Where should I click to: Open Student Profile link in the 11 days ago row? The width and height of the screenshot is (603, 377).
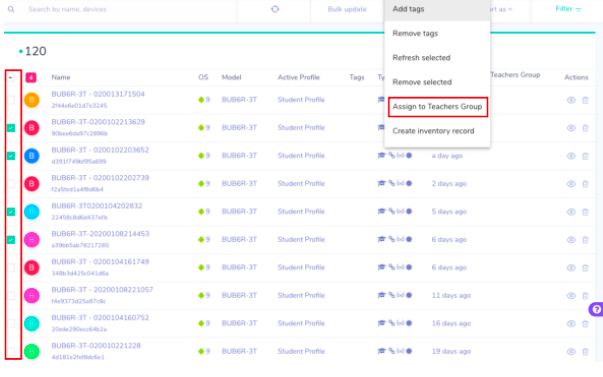point(301,295)
